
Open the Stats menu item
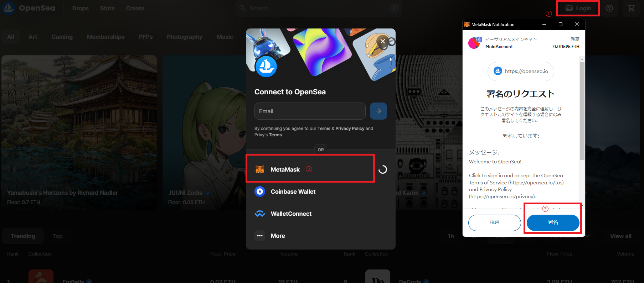pos(107,8)
